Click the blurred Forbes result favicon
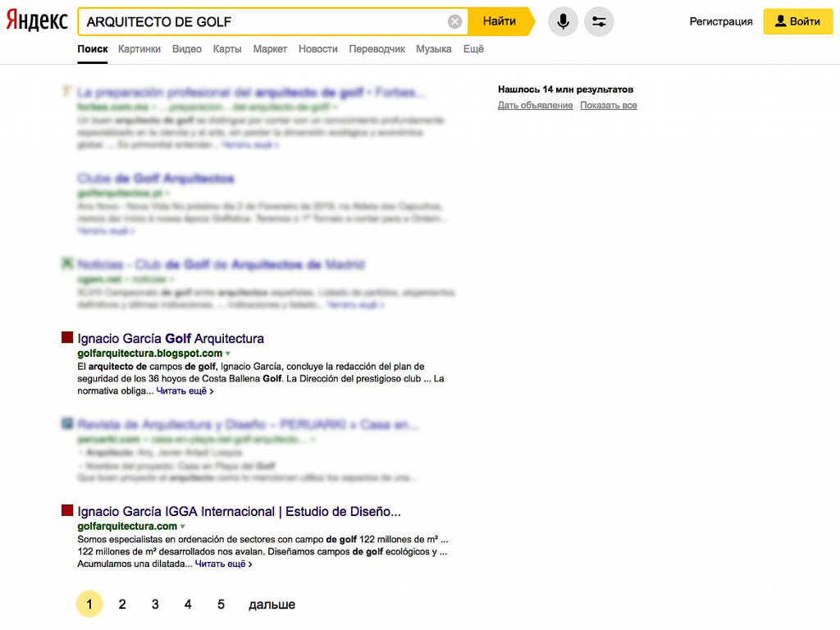 67,92
